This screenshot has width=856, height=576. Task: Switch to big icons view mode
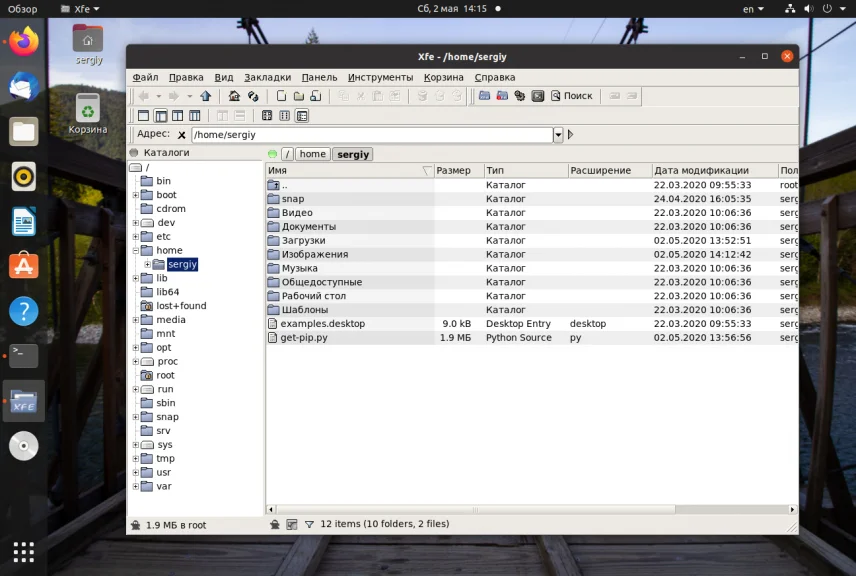click(x=267, y=116)
